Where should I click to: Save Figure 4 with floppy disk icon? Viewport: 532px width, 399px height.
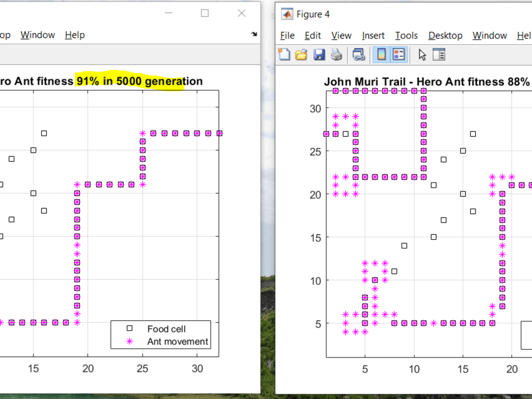[319, 54]
